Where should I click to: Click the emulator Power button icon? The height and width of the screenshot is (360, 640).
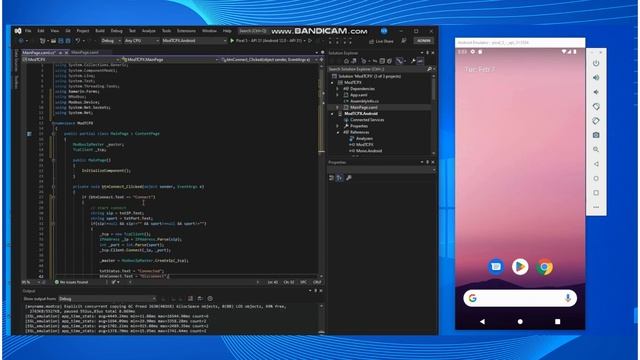pos(596,63)
